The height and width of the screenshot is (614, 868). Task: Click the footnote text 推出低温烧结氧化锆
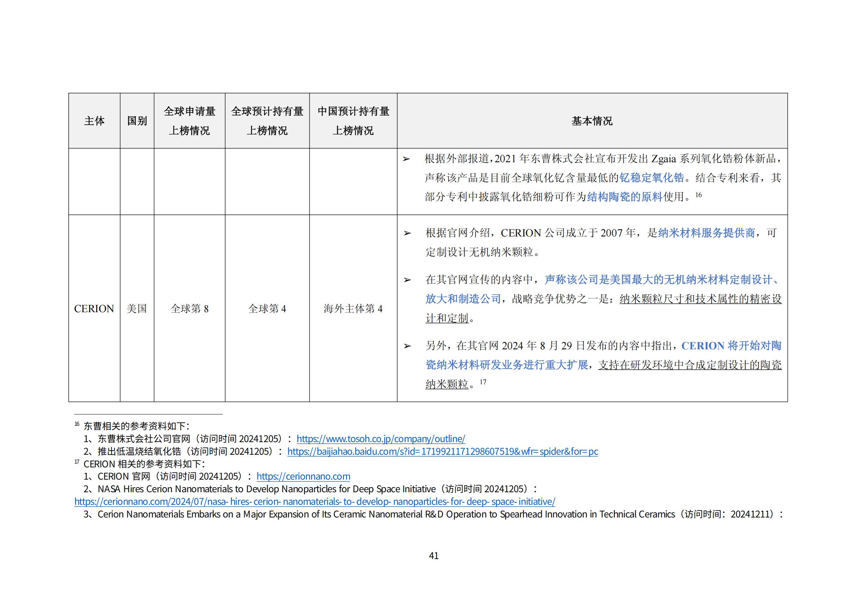click(140, 451)
